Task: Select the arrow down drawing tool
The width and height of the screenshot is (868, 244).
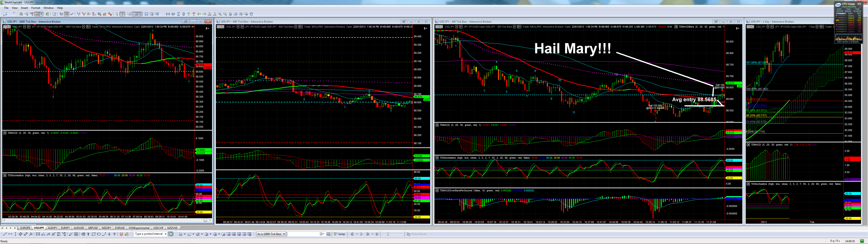Action: point(109,234)
